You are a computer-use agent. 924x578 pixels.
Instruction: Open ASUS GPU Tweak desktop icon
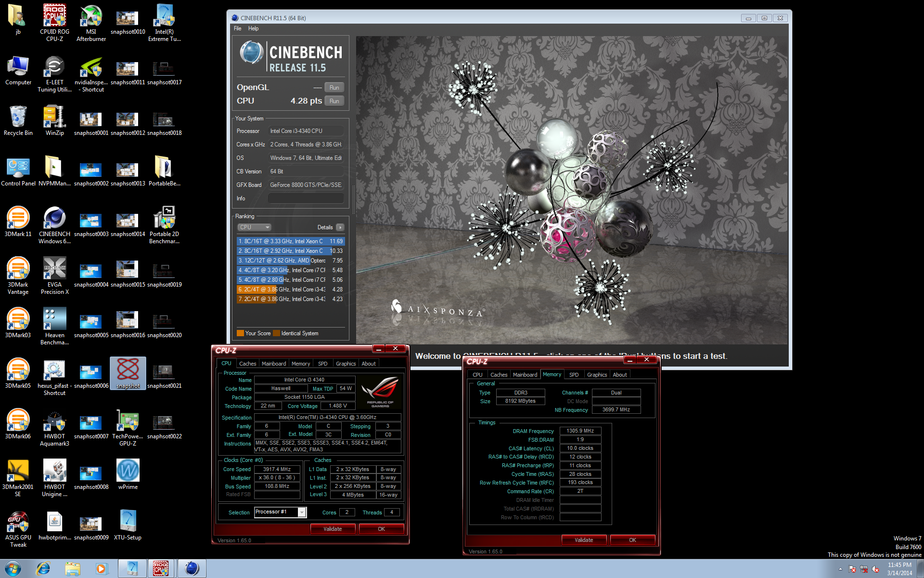point(18,529)
